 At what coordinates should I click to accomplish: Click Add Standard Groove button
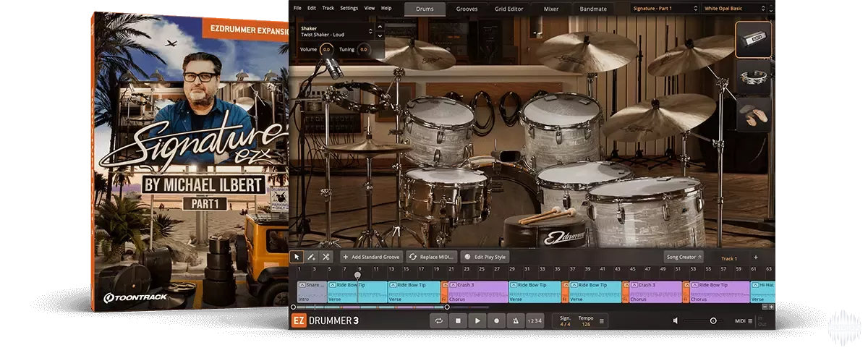[371, 257]
